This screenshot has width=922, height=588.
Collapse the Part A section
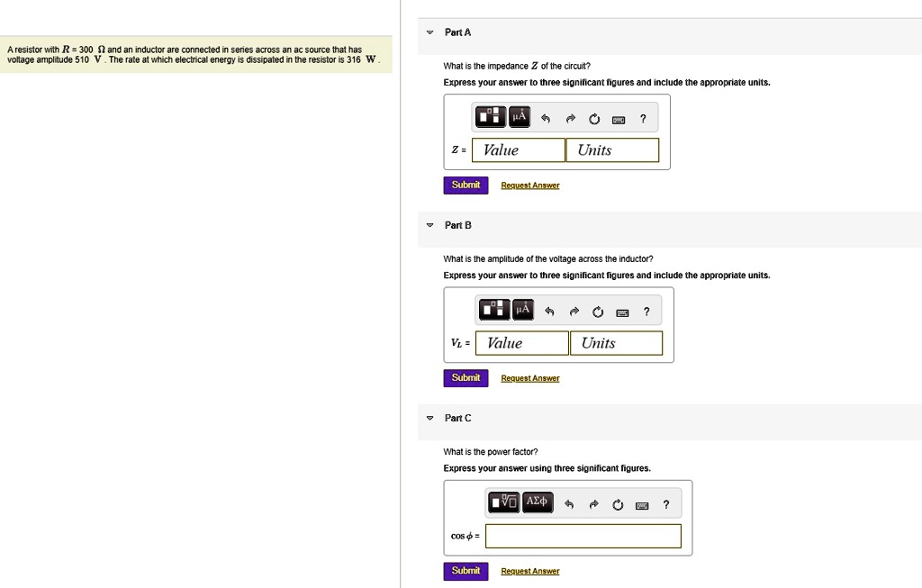[429, 33]
